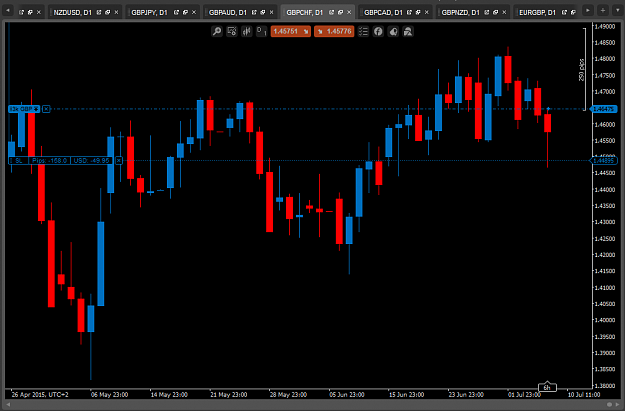Show later chart tabs with the right arrow
Screen dimensions: 625x411
[588, 10]
